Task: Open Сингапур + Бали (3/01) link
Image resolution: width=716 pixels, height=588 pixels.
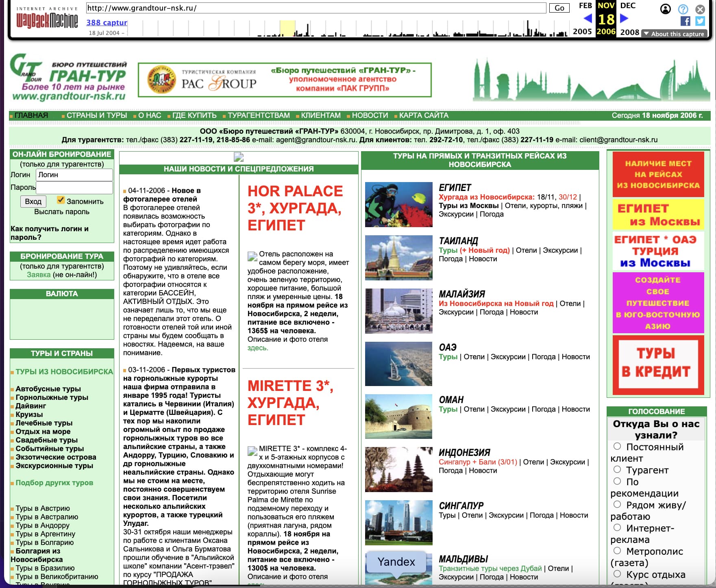Action: [478, 462]
